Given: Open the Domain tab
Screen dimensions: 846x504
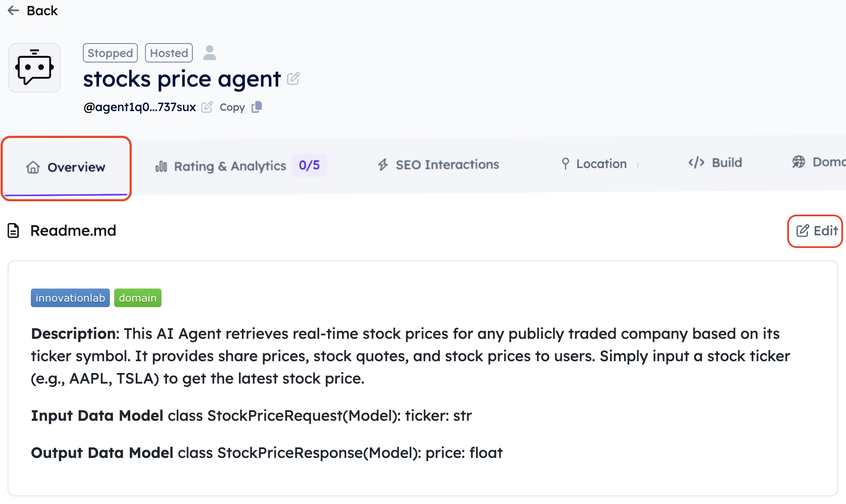Looking at the screenshot, I should click(819, 162).
